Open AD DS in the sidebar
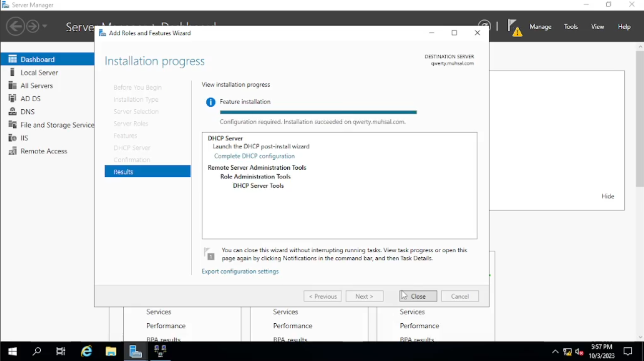 point(30,99)
